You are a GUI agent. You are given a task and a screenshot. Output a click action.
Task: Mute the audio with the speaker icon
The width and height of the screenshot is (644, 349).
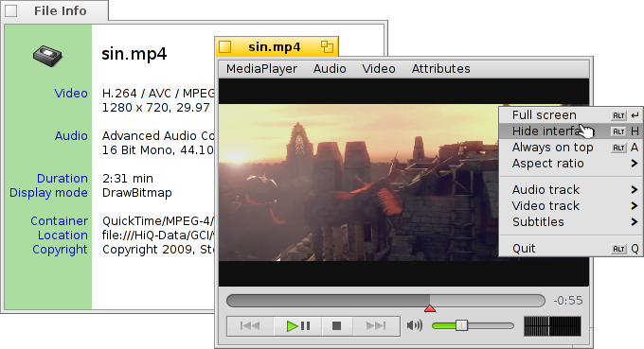pos(415,325)
